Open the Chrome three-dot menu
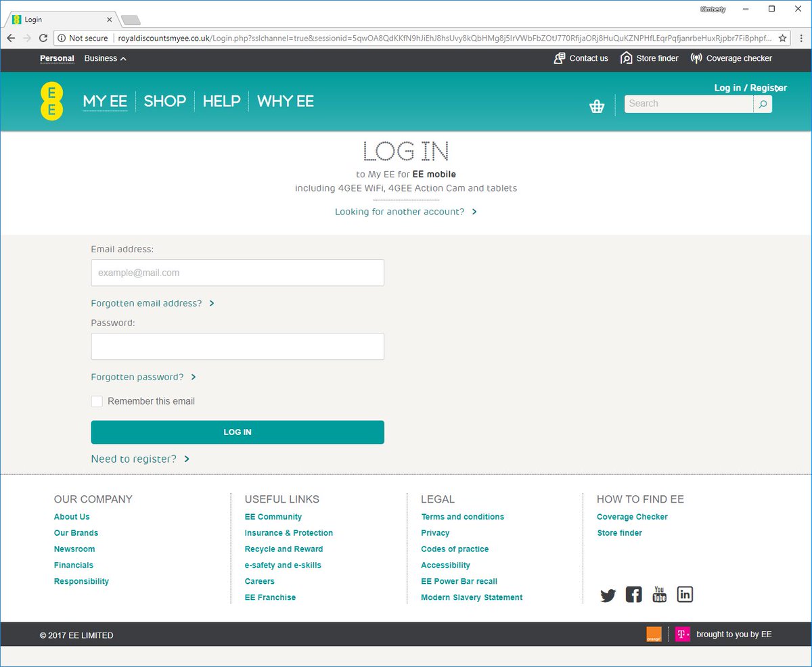 (800, 39)
